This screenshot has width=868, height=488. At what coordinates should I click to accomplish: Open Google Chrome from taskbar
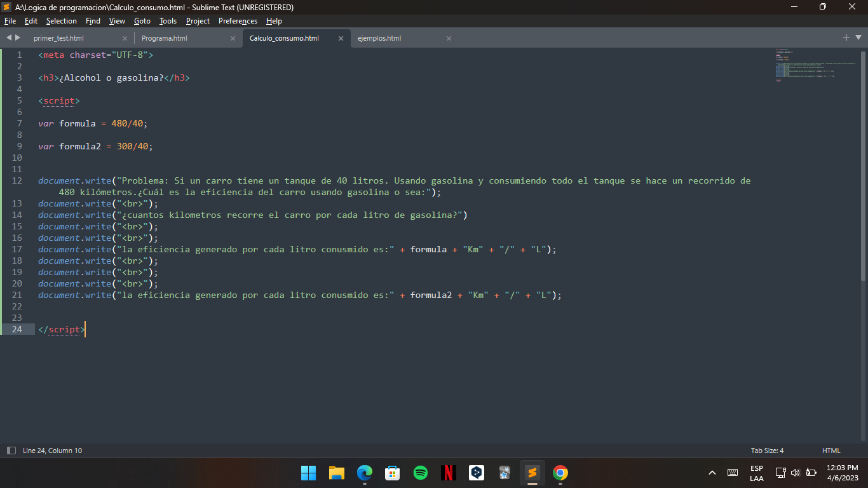coord(560,473)
